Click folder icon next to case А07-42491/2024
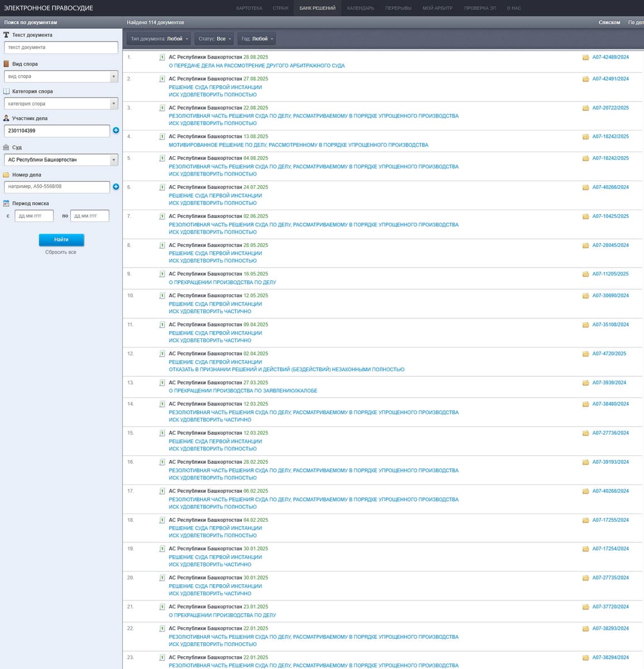Screen dimensions: 644x669 585,79
